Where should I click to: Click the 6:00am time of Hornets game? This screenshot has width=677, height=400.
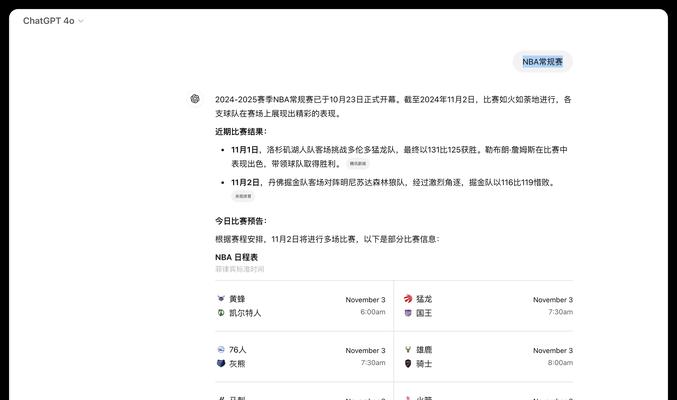(373, 312)
